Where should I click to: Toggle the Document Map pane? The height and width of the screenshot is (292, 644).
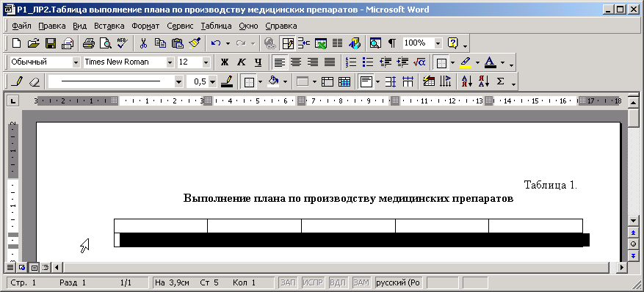click(375, 43)
